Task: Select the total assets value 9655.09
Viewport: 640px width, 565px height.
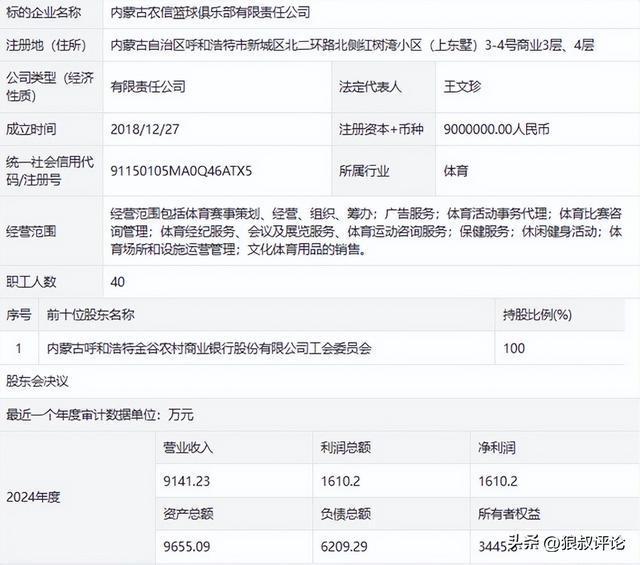Action: pyautogui.click(x=188, y=546)
